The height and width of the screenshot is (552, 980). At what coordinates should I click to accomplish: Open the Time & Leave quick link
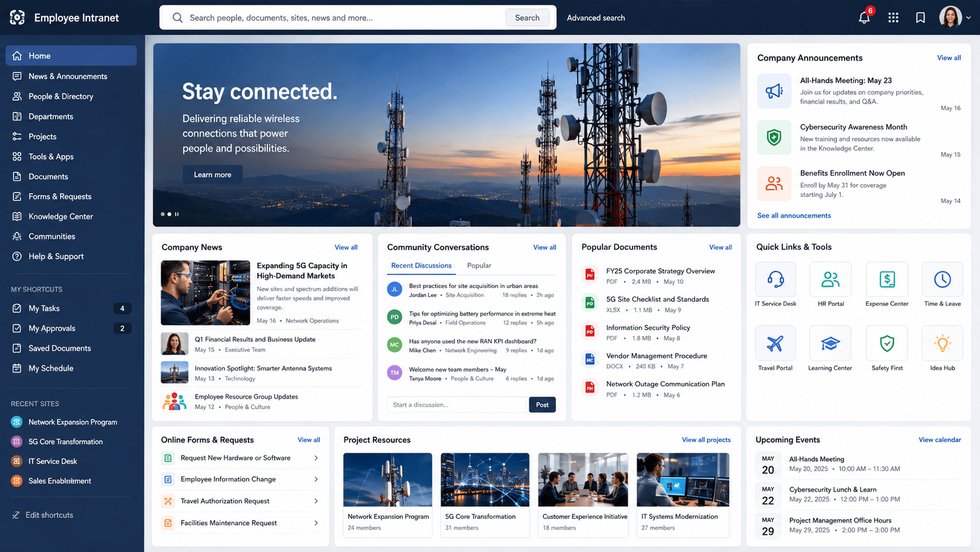coord(942,280)
